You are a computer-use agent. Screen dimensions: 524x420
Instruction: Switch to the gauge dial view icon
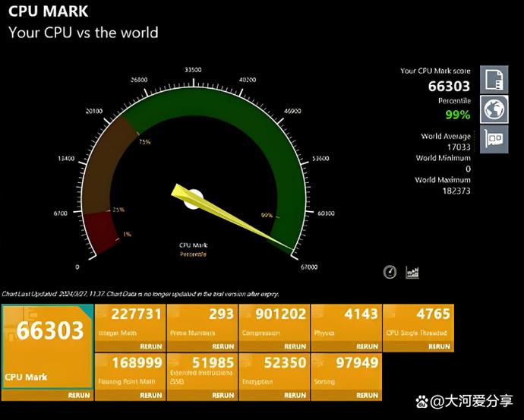click(x=390, y=272)
